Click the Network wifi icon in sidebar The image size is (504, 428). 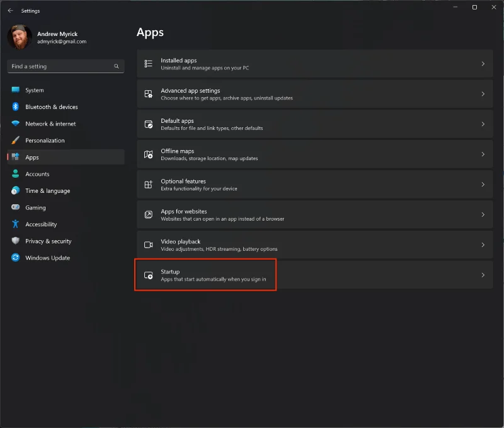tap(15, 124)
